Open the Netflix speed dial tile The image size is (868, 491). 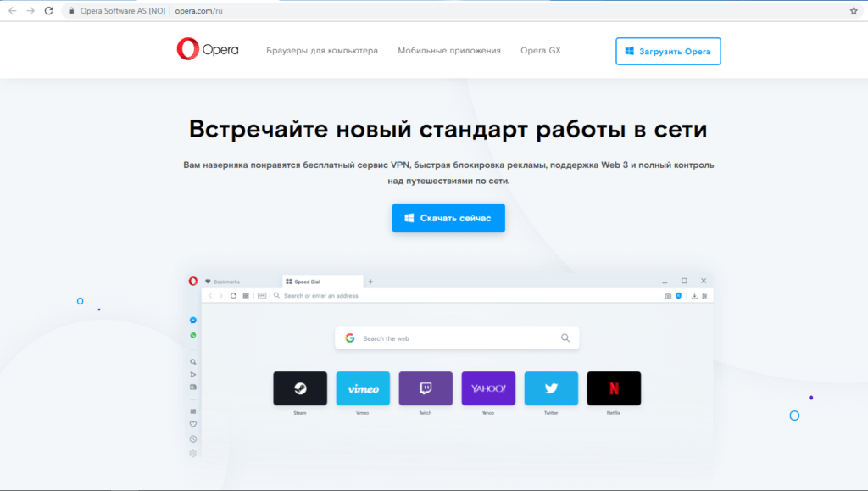tap(614, 388)
